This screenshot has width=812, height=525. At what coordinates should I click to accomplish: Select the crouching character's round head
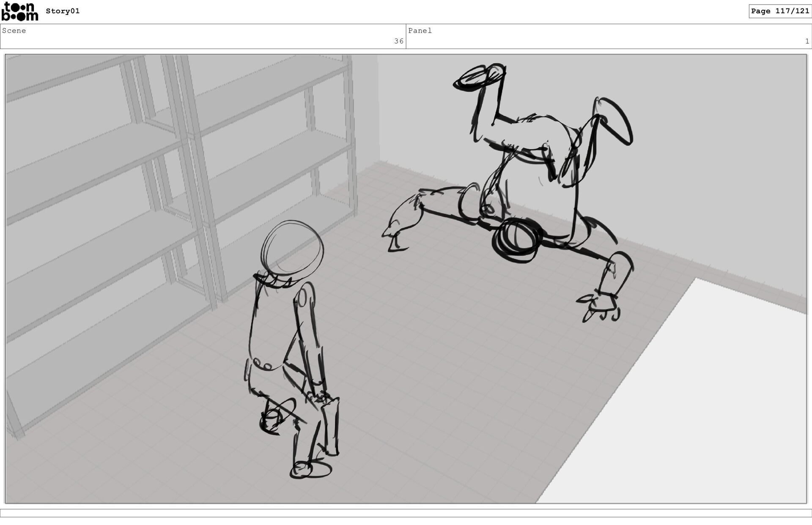point(292,247)
